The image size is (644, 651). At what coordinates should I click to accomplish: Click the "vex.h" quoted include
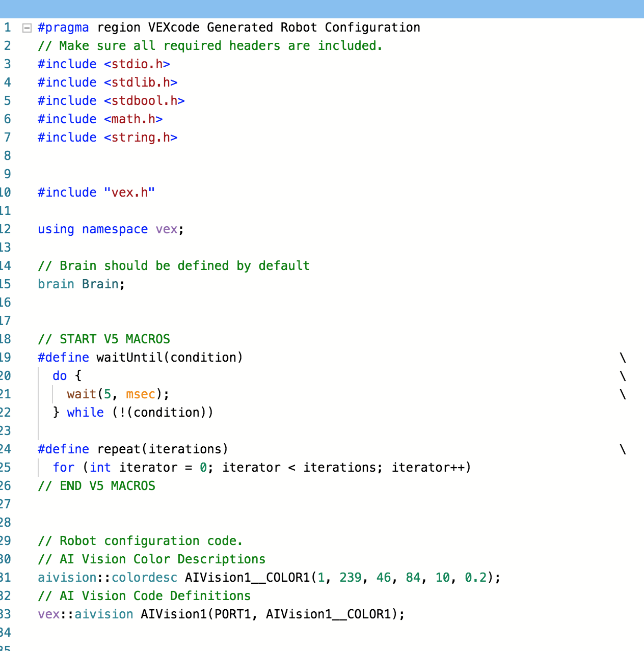[x=129, y=193]
